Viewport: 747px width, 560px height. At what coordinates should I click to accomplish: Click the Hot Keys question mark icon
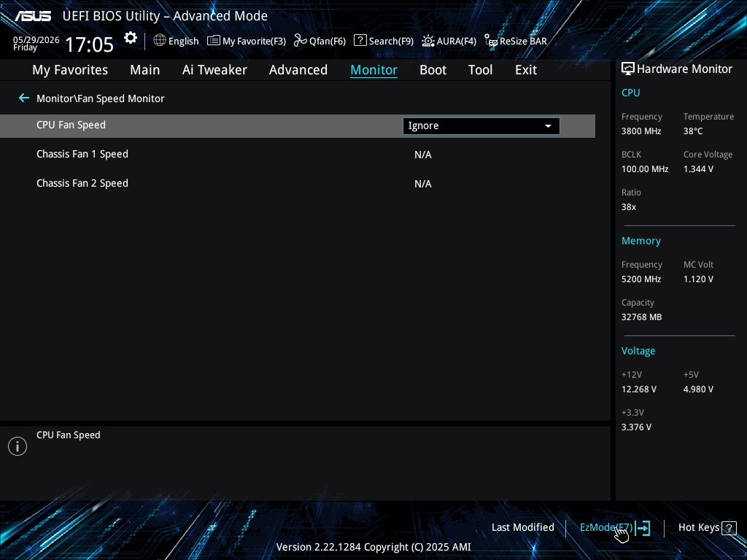coord(729,528)
